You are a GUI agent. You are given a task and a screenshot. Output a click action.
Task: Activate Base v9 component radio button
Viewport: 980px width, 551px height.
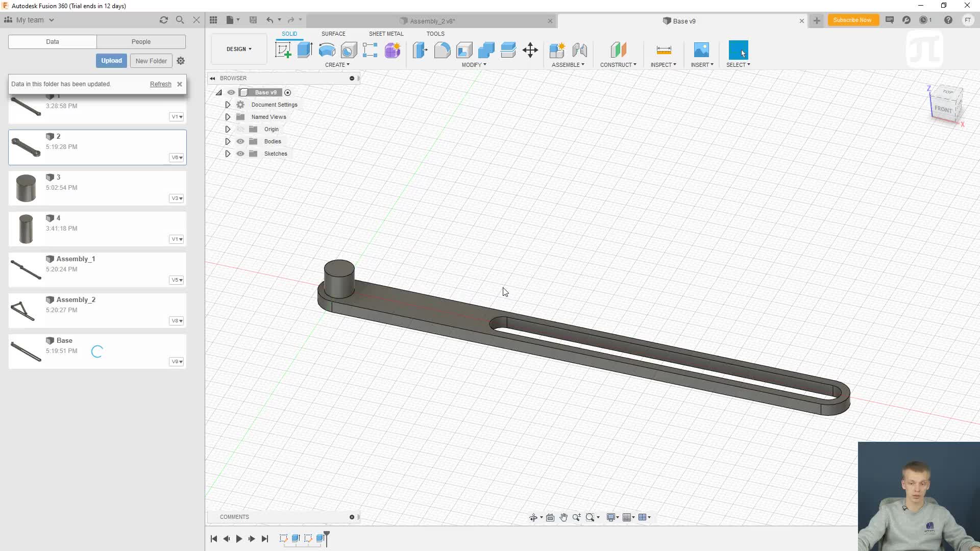(288, 92)
